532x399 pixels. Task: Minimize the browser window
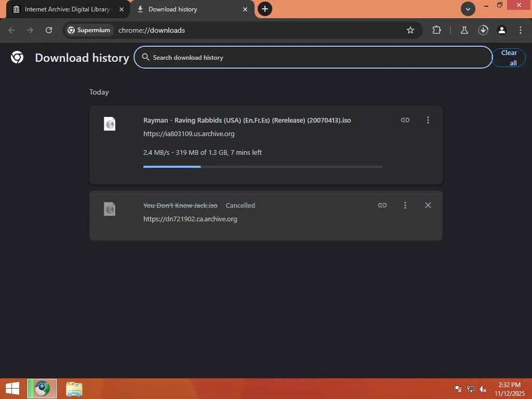[x=486, y=5]
